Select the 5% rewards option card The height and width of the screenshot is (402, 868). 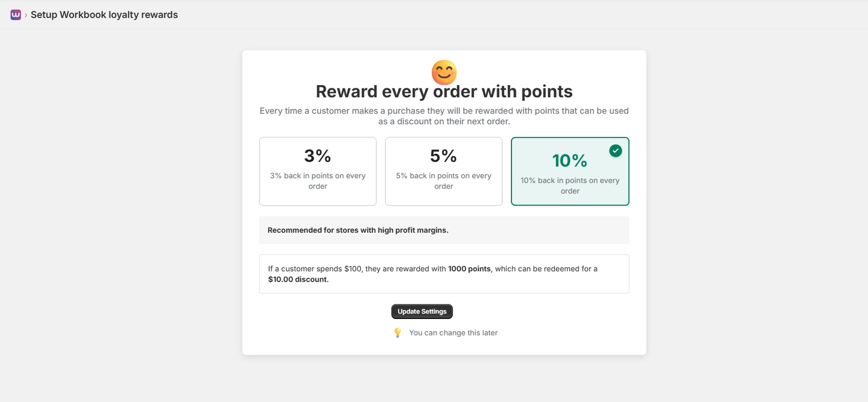point(443,171)
